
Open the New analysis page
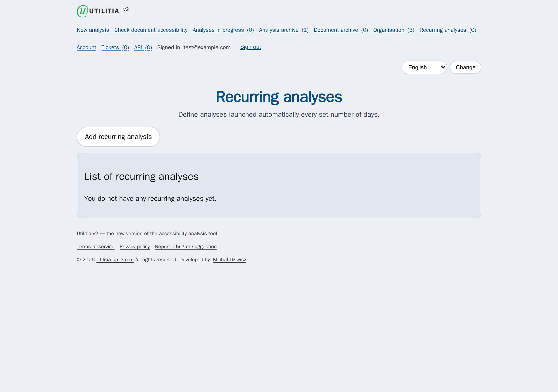click(x=93, y=30)
